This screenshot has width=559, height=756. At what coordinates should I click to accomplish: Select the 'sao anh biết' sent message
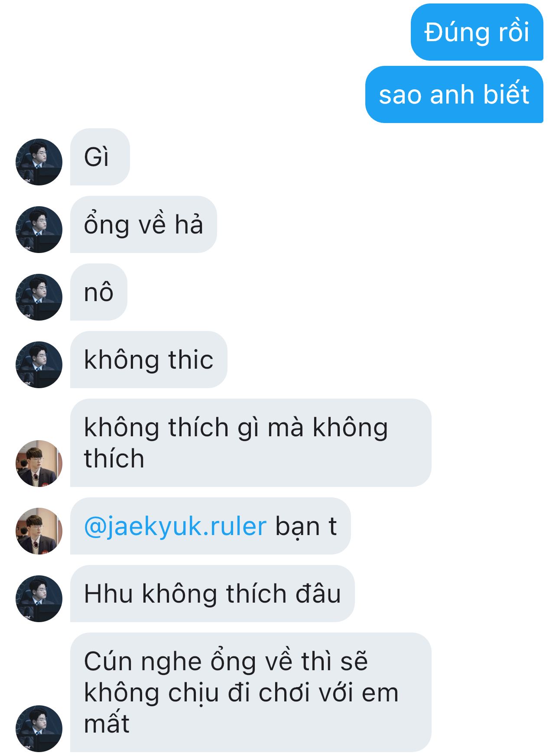coord(454,94)
